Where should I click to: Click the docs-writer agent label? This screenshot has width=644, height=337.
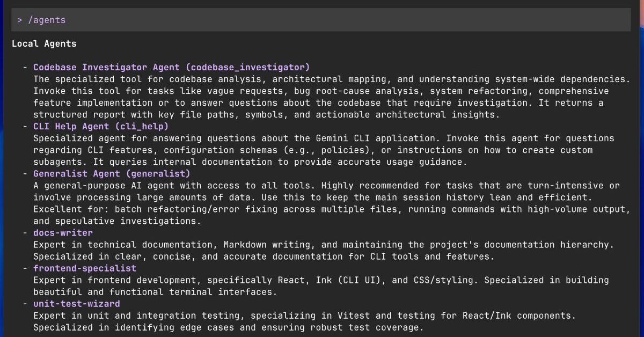point(63,232)
